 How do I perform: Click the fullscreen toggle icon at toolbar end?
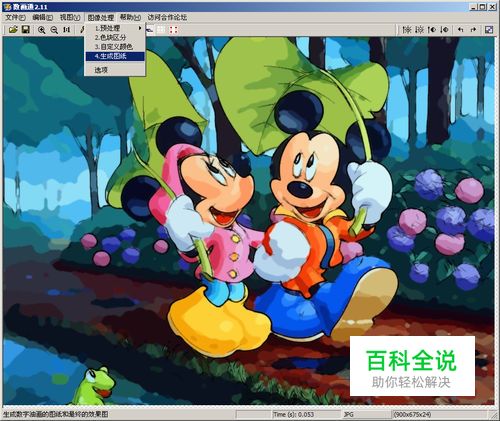pos(489,30)
